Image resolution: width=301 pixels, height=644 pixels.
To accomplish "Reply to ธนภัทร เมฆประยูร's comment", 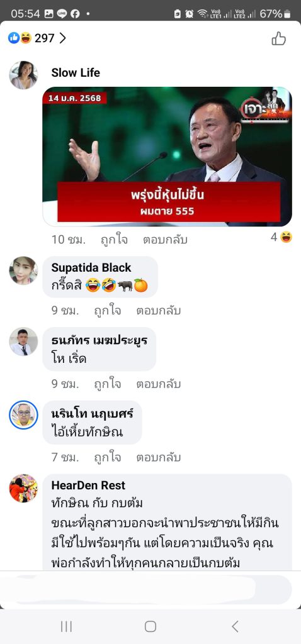I will click(x=158, y=384).
